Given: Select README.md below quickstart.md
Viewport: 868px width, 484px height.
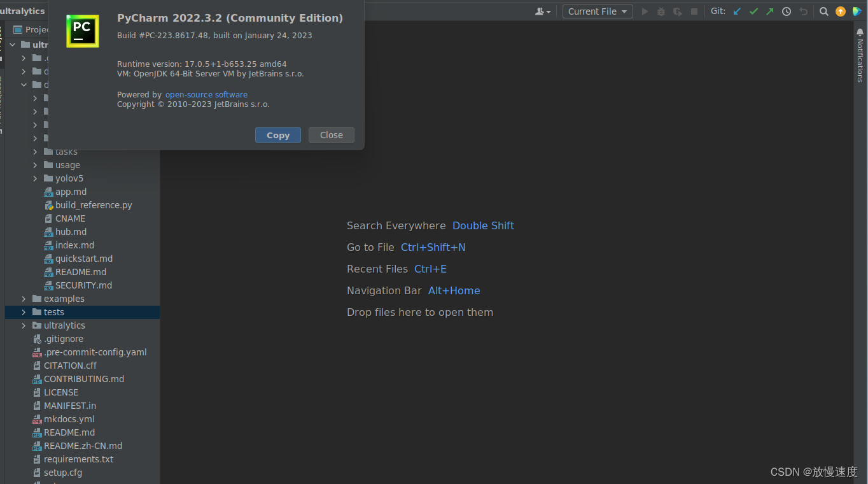Looking at the screenshot, I should (x=81, y=272).
